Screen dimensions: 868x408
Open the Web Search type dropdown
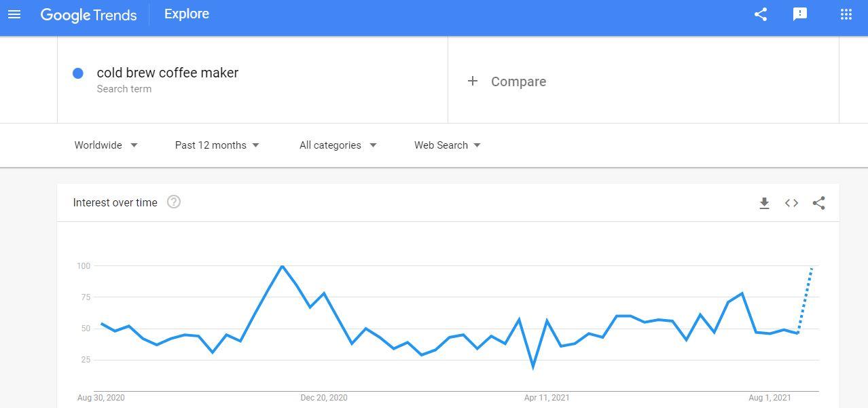tap(448, 145)
